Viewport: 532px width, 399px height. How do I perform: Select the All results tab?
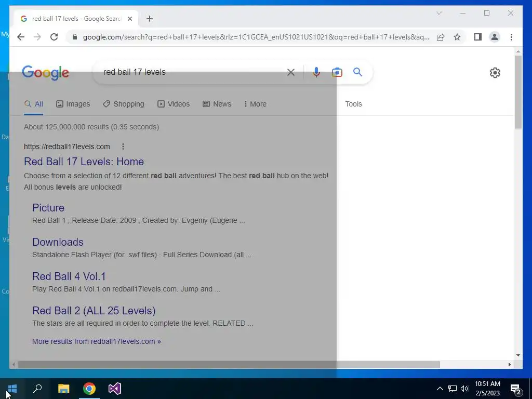click(34, 104)
